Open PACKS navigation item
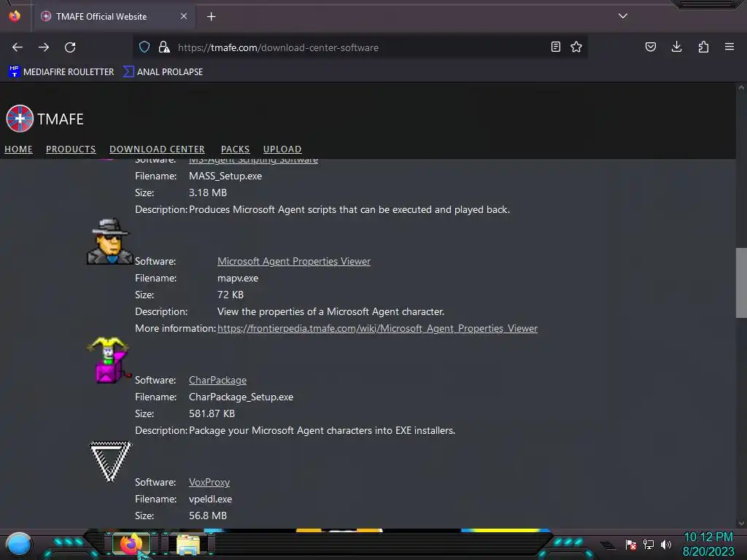The height and width of the screenshot is (560, 747). [x=235, y=149]
